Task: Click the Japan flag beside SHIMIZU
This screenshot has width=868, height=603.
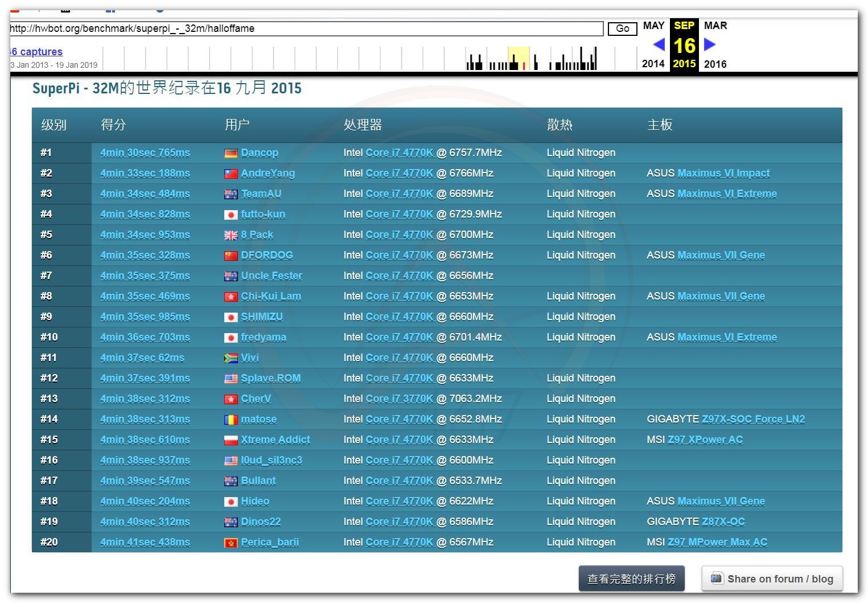Action: coord(231,317)
